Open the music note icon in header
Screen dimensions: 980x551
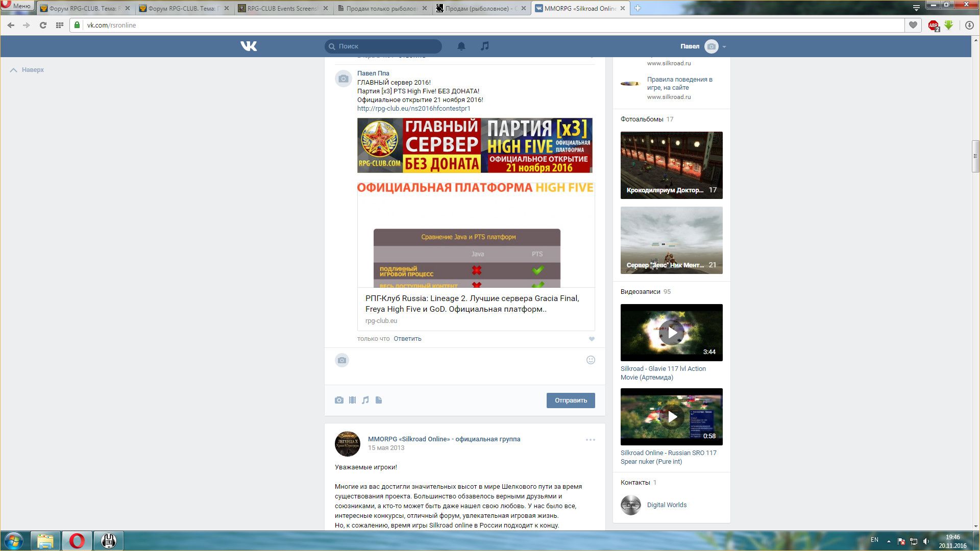click(485, 46)
